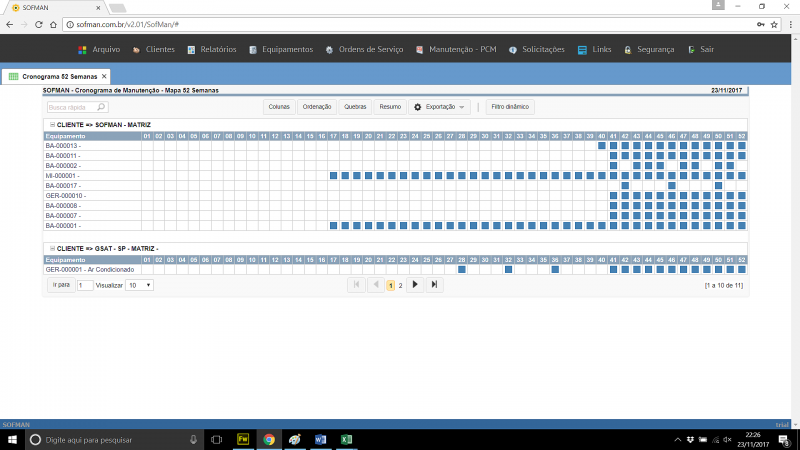Jump to the last page arrow
This screenshot has width=800, height=450.
434,285
